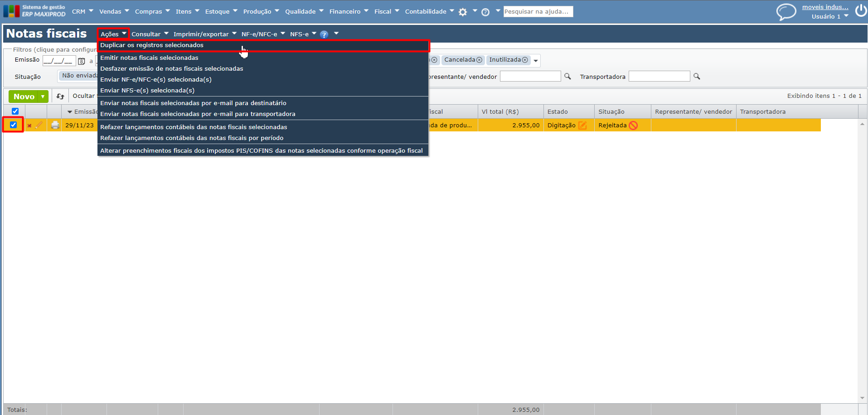Open the moveis indus... company link
Viewport: 868px width, 415px height.
coord(825,7)
